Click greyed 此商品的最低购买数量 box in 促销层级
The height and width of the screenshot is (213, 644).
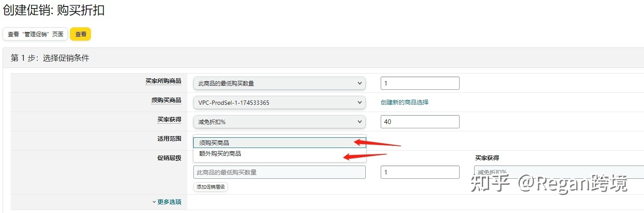click(x=280, y=172)
